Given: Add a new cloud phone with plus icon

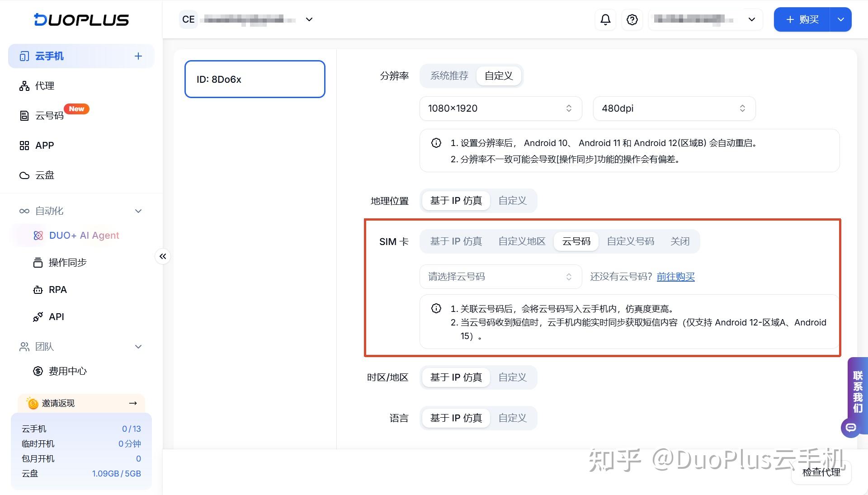Looking at the screenshot, I should tap(138, 56).
